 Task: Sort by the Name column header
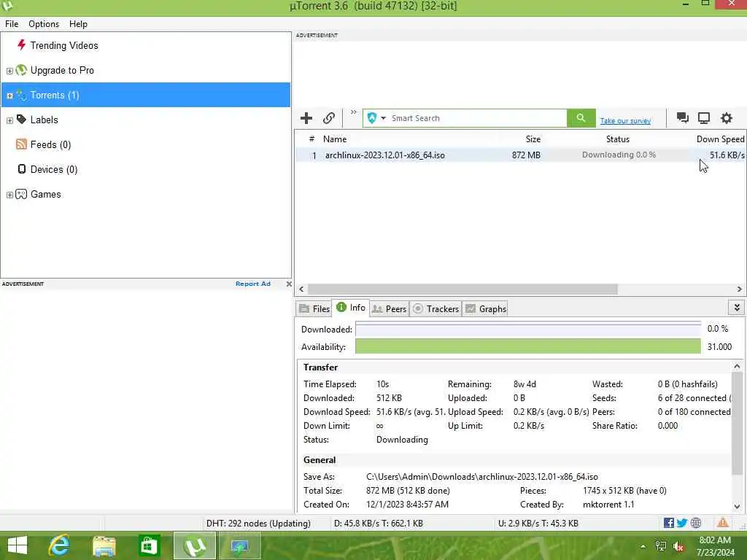click(x=335, y=139)
